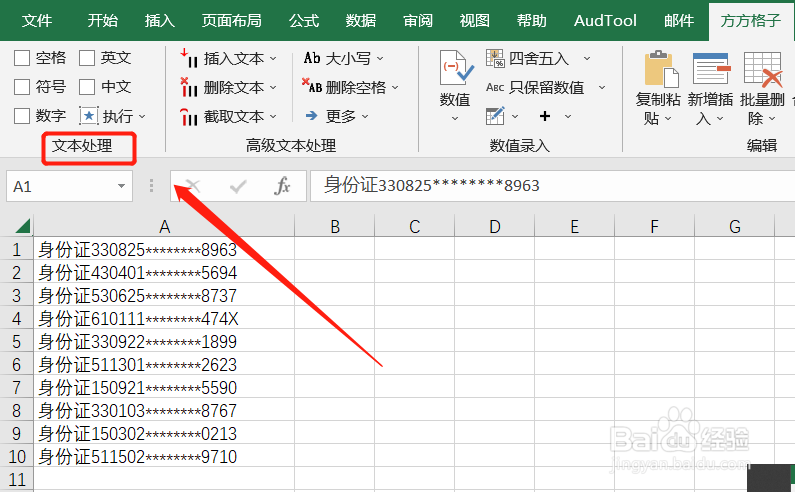Click the table edit pencil icon

[495, 116]
